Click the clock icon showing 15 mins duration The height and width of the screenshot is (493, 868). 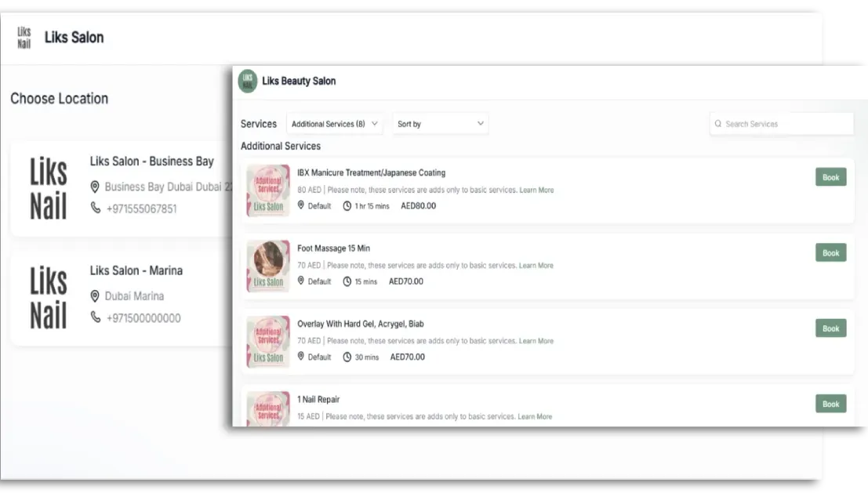tap(347, 281)
